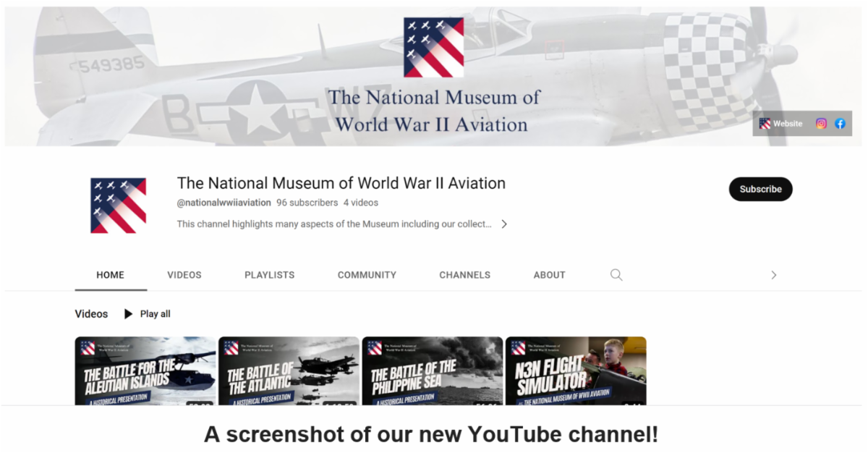Open the Facebook icon in the banner

[x=840, y=124]
